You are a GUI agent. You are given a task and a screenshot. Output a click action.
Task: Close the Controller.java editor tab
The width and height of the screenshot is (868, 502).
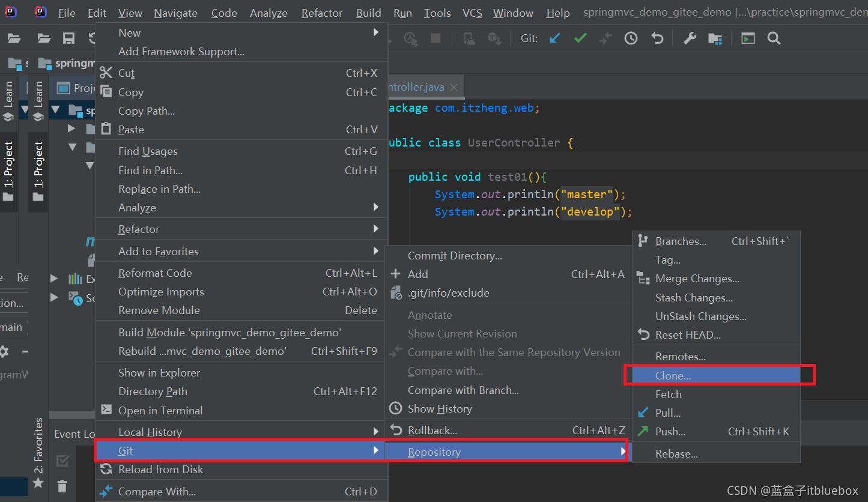pyautogui.click(x=454, y=87)
